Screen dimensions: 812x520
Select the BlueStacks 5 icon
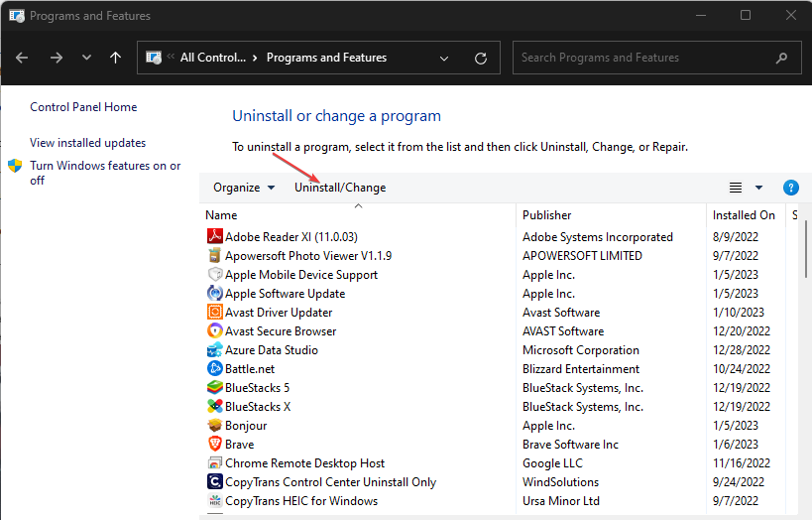214,388
